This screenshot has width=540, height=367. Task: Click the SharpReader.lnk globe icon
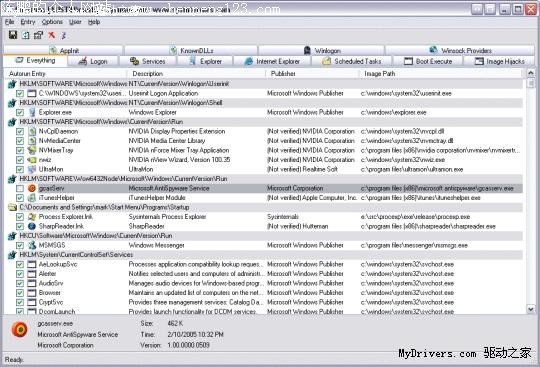[x=32, y=226]
